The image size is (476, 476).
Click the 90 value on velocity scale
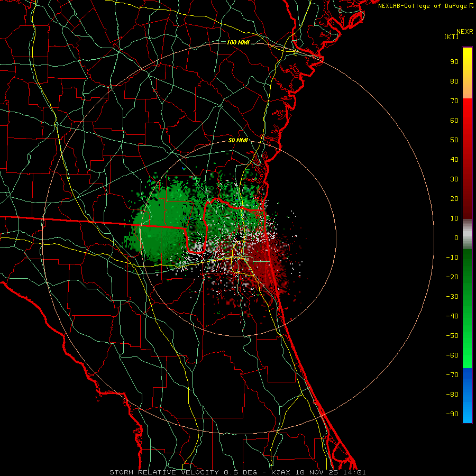454,62
